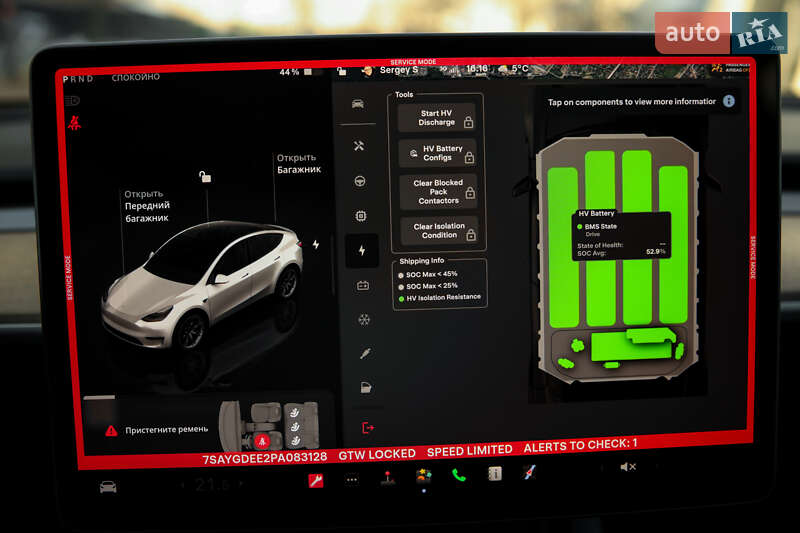Tap the passenger airbag indicator
800x533 pixels.
[x=731, y=68]
